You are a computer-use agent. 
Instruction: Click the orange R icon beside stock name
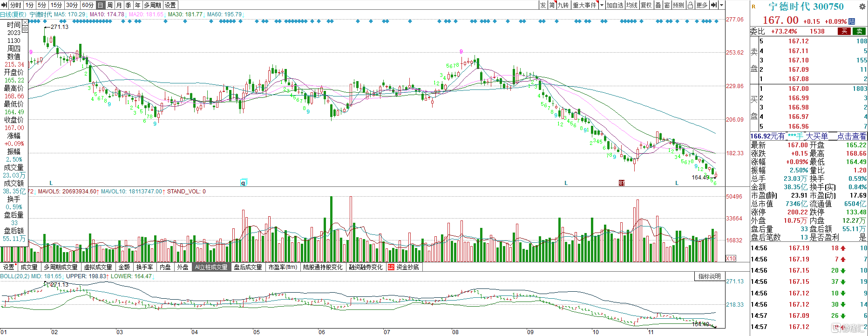pyautogui.click(x=753, y=7)
